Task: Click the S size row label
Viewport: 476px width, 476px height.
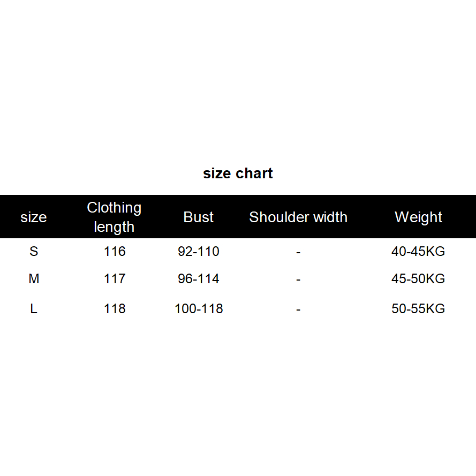Action: coord(34,251)
